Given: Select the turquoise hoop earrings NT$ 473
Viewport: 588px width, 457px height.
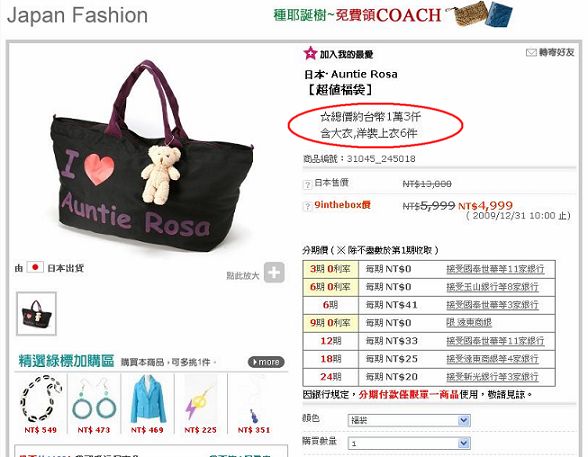Looking at the screenshot, I should (94, 404).
